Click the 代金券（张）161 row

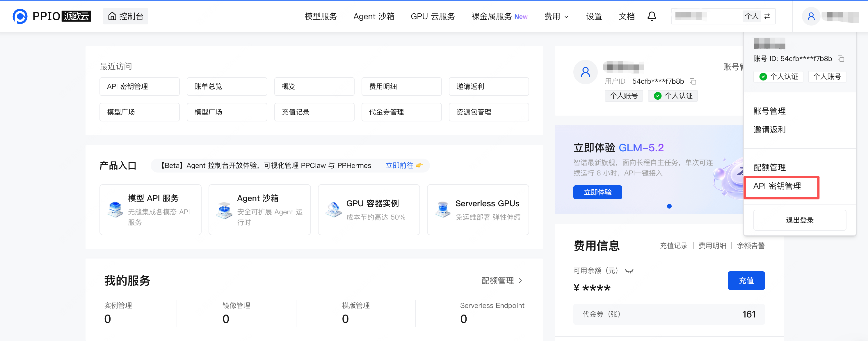point(669,314)
